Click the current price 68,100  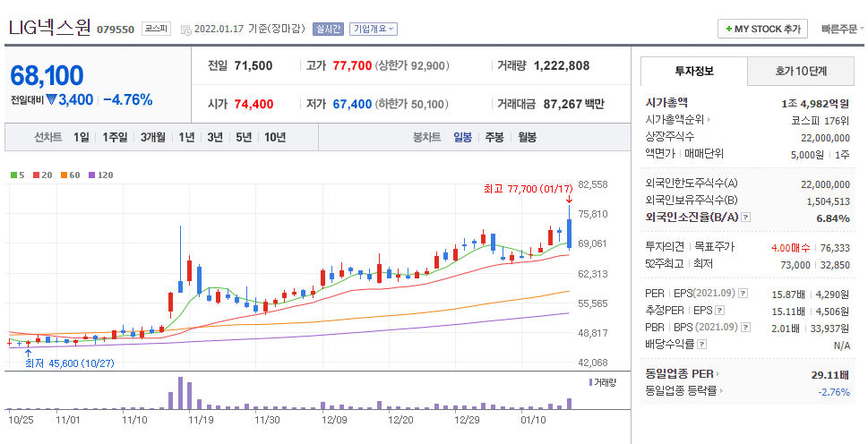pyautogui.click(x=47, y=76)
